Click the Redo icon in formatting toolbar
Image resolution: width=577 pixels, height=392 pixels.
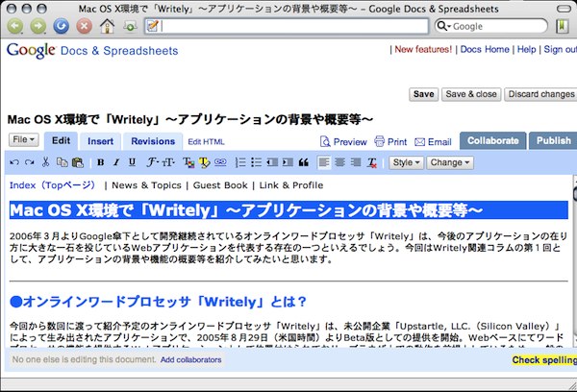(x=30, y=162)
